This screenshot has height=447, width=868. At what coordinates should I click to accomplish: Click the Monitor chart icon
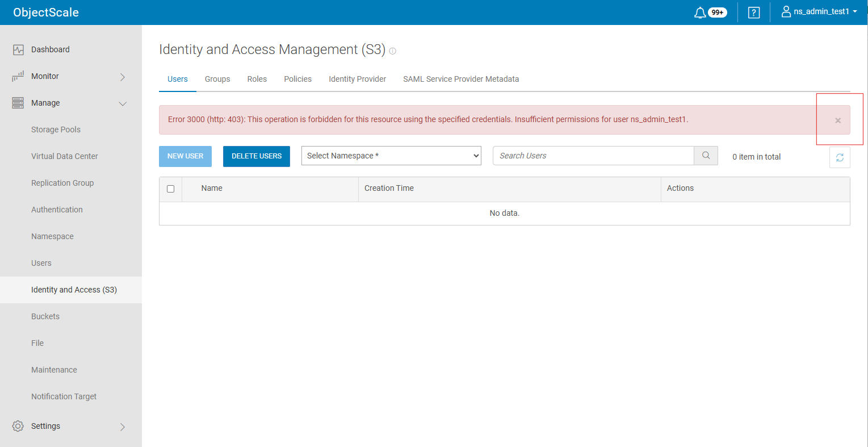[18, 76]
